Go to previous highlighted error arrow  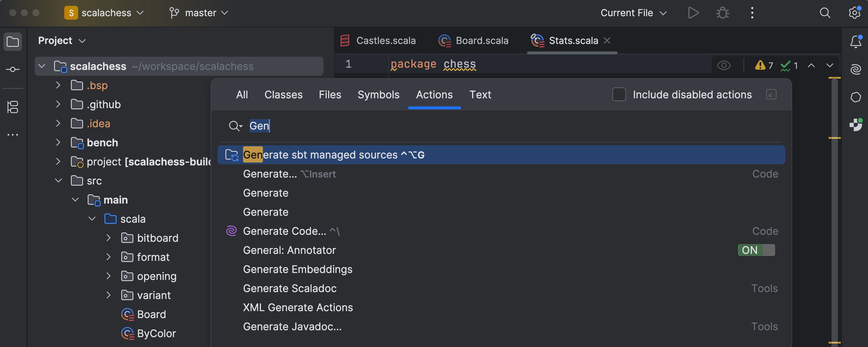click(811, 65)
